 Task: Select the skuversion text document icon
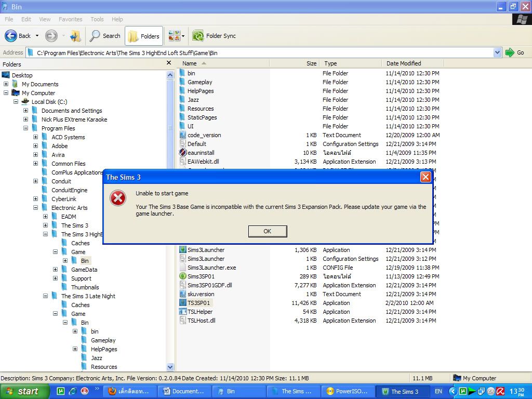tap(182, 294)
